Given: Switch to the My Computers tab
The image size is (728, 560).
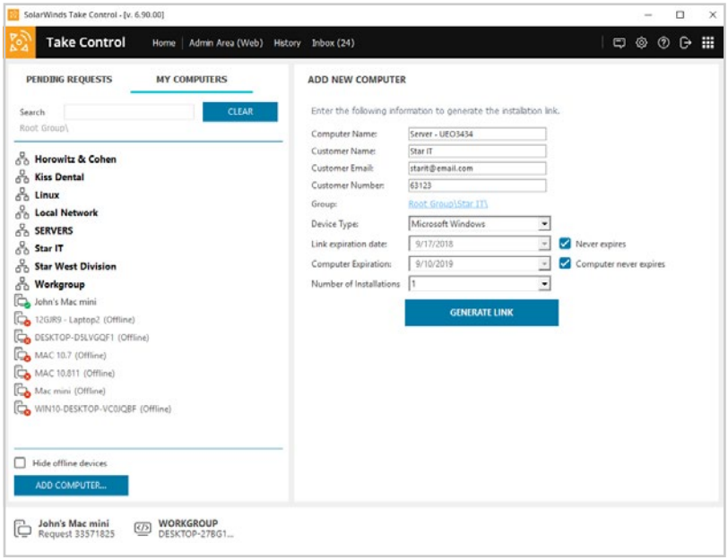Looking at the screenshot, I should click(192, 80).
